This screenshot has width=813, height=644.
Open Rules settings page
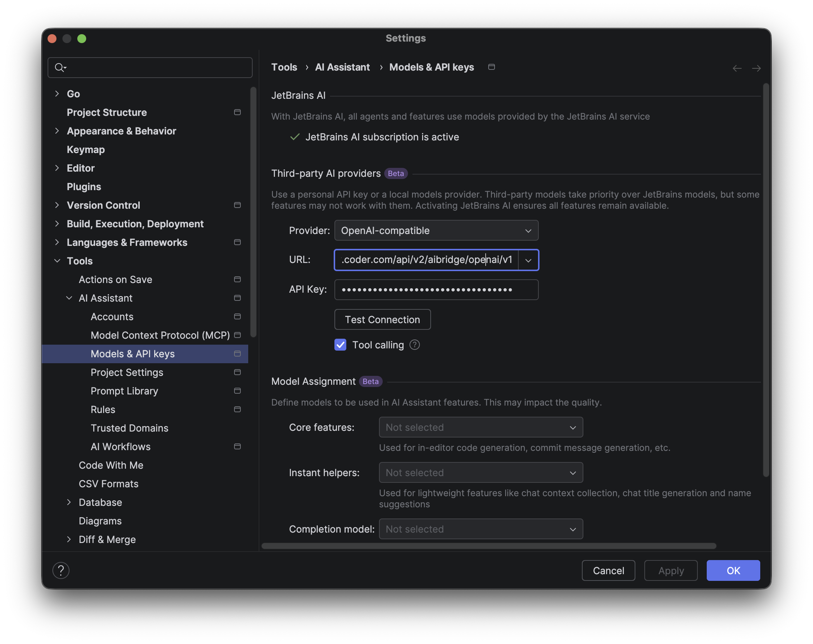[103, 409]
